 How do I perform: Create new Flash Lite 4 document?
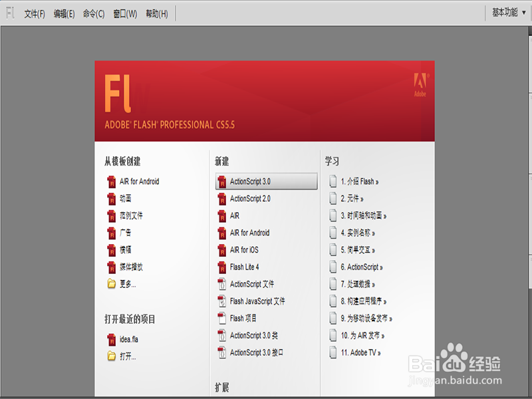point(245,267)
